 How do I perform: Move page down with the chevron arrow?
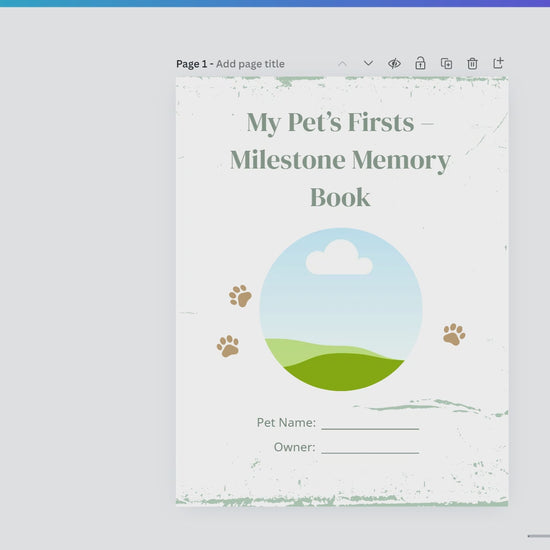pos(368,63)
